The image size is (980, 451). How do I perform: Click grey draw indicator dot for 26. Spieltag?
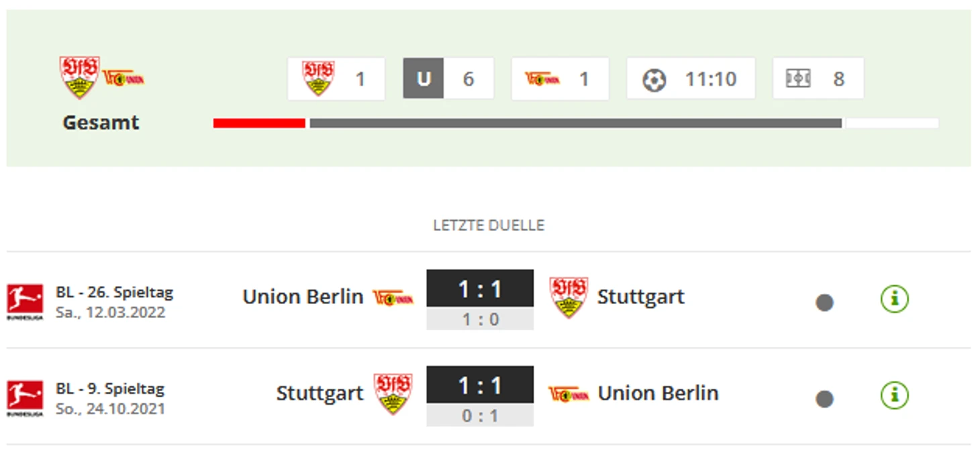824,303
